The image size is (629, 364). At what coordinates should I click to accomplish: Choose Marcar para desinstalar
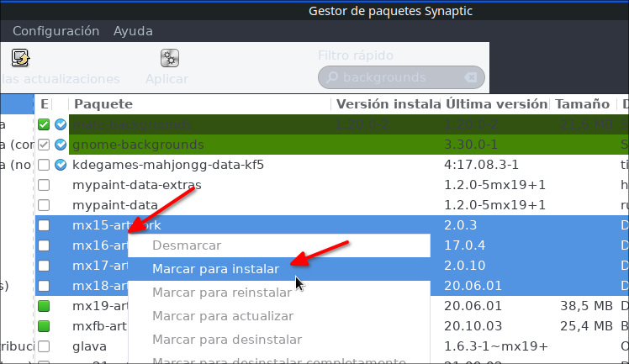tap(279, 340)
